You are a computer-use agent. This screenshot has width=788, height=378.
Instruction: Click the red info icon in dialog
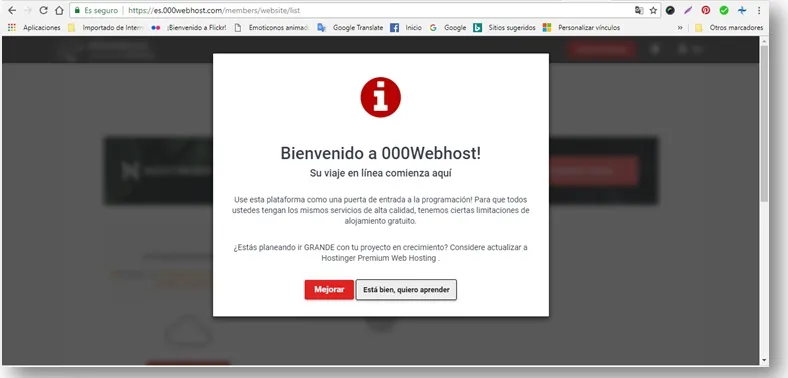coord(380,98)
